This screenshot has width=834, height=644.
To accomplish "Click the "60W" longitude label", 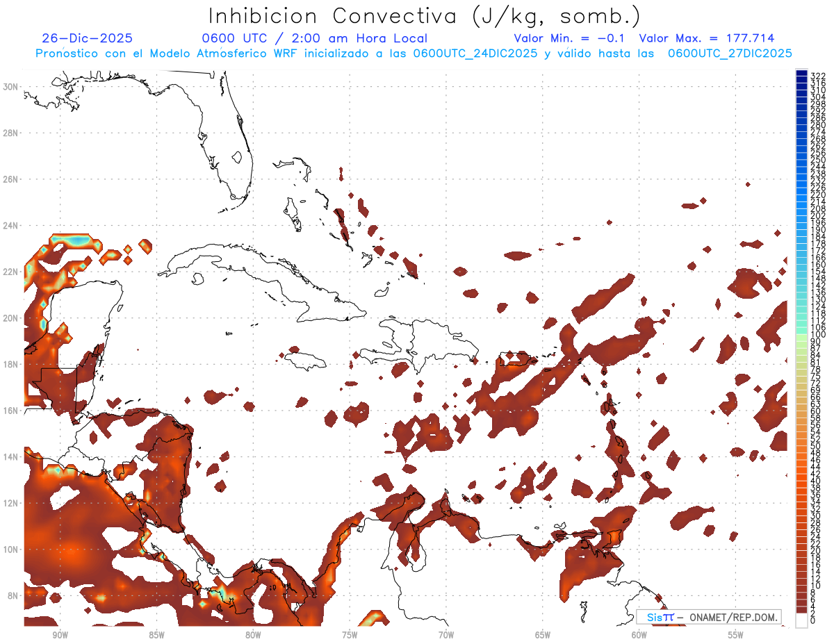I will point(639,635).
